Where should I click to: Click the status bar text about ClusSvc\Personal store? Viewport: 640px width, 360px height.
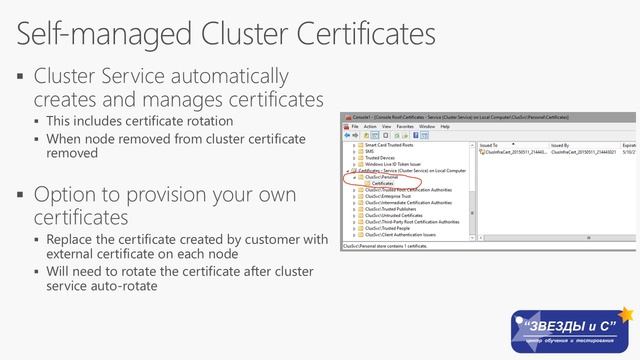pos(385,246)
